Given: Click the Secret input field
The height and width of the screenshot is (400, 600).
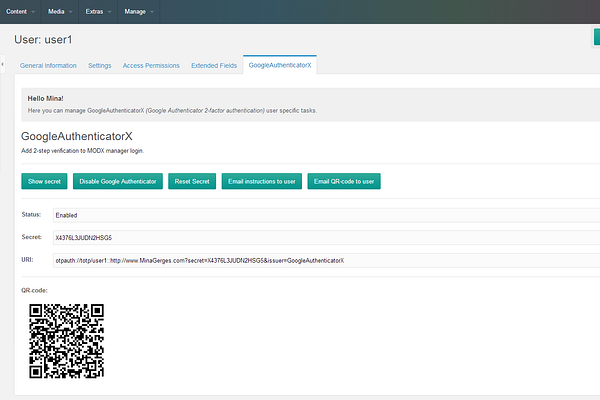Looking at the screenshot, I should point(326,238).
